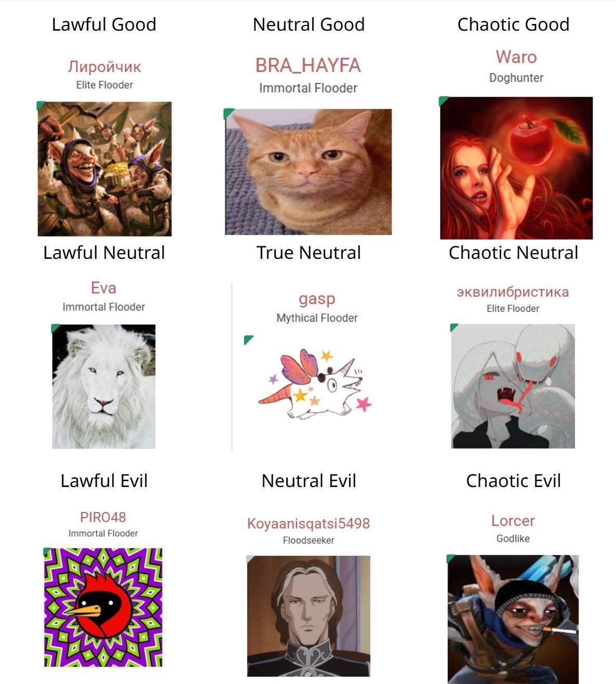Open the smoking goblin beanie avatar
Viewport: 616px width, 684px height.
[513, 619]
